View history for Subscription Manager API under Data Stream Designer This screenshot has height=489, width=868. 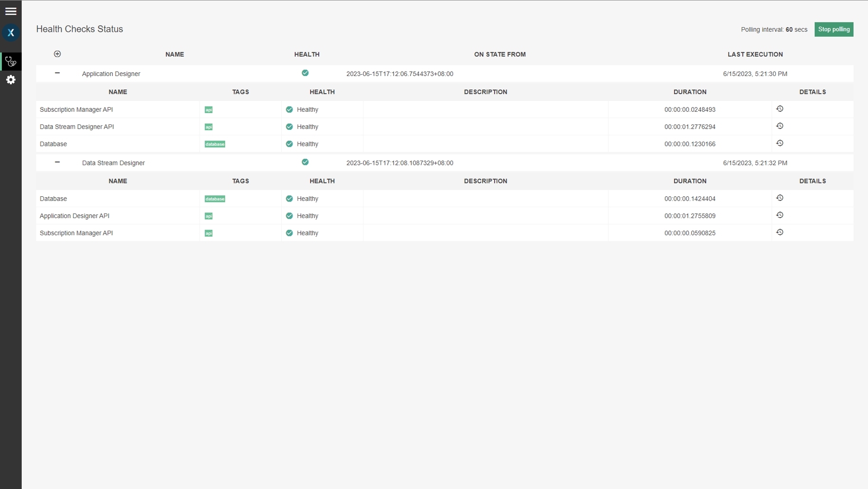(x=780, y=232)
